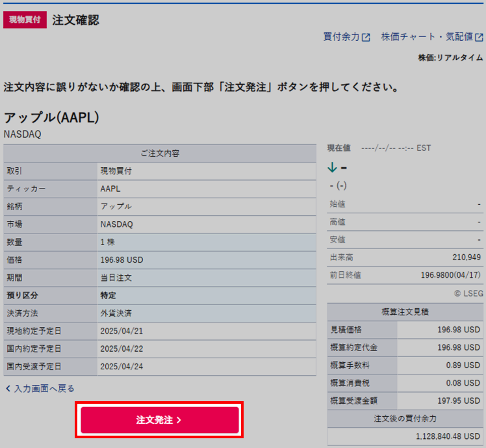The height and width of the screenshot is (448, 486).
Task: Click the 決済方法 value 外貨決済
Action: tap(116, 313)
